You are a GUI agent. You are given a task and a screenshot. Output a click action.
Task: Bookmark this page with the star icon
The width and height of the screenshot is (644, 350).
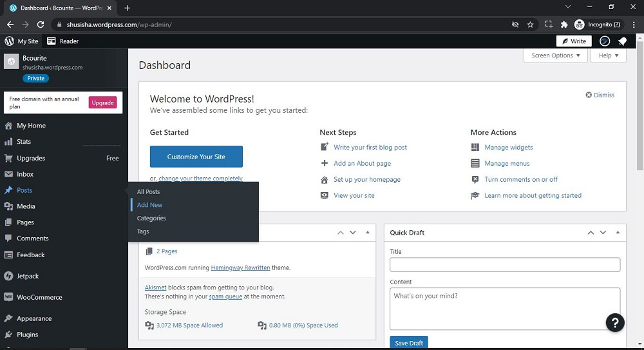[530, 24]
